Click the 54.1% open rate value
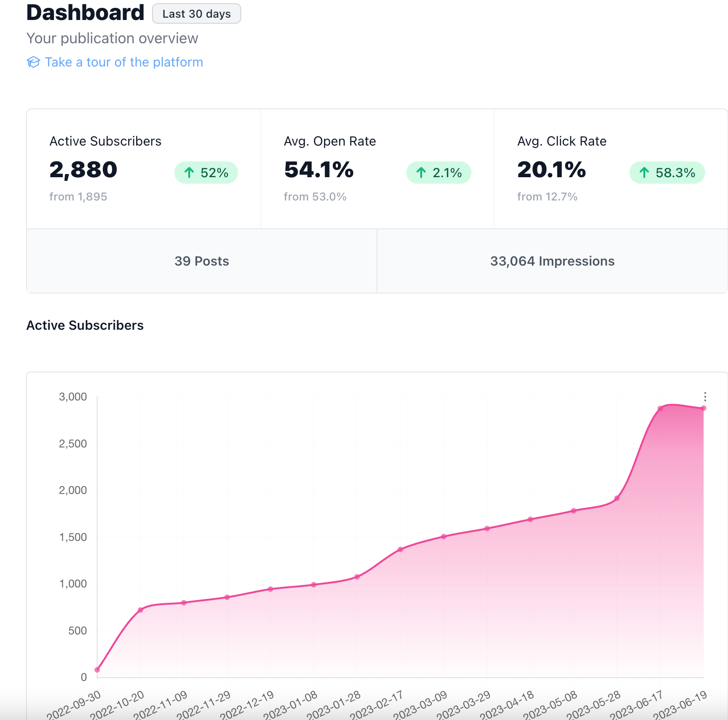 pos(319,169)
